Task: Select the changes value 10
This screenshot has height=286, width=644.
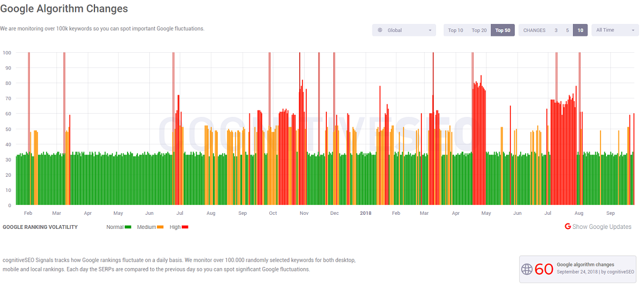Action: point(580,30)
